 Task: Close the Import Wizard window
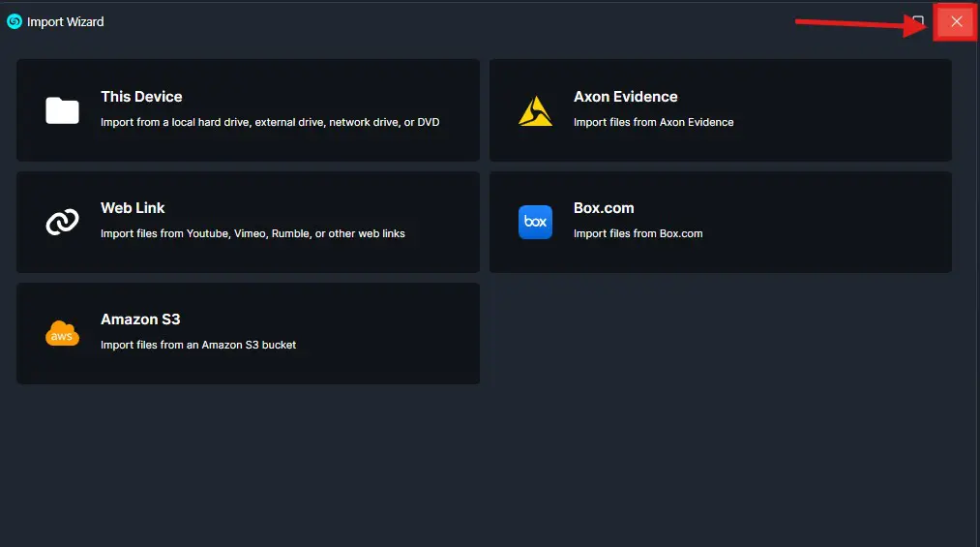click(956, 22)
